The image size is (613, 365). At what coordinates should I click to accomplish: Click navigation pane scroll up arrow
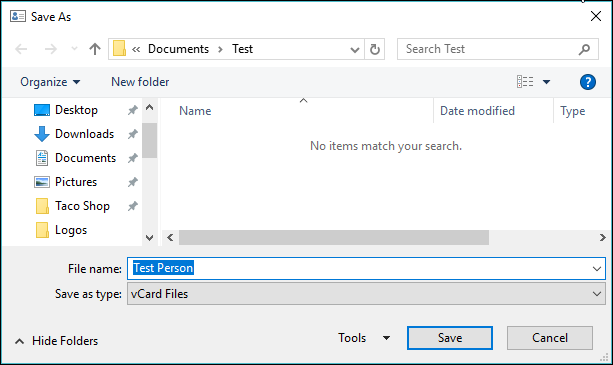(x=149, y=107)
